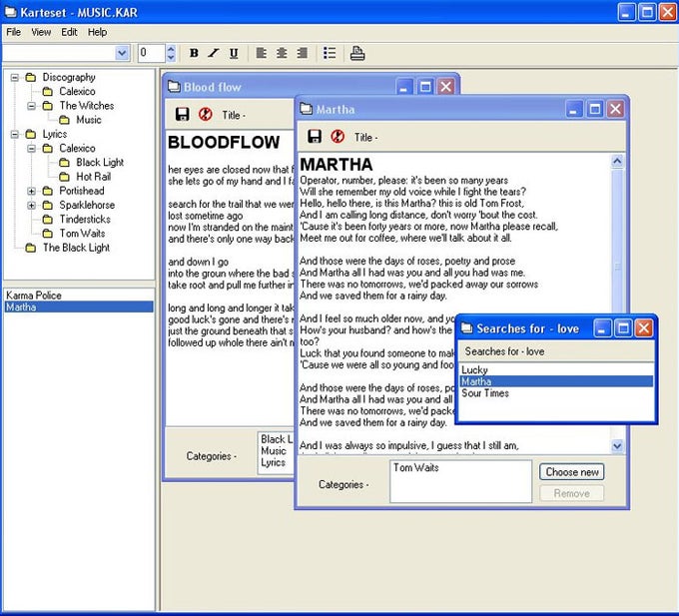Click Tindersticks folder icon
This screenshot has width=679, height=616.
click(x=48, y=220)
